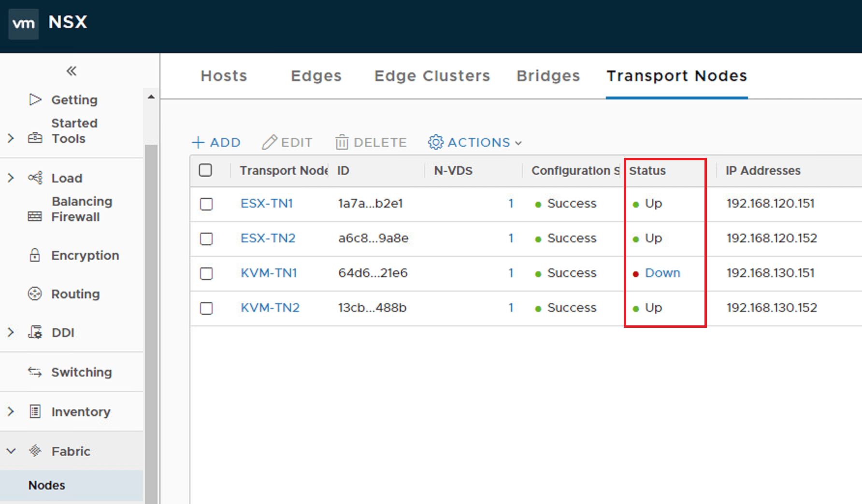862x504 pixels.
Task: Switch to the Edge Clusters tab
Action: [432, 76]
